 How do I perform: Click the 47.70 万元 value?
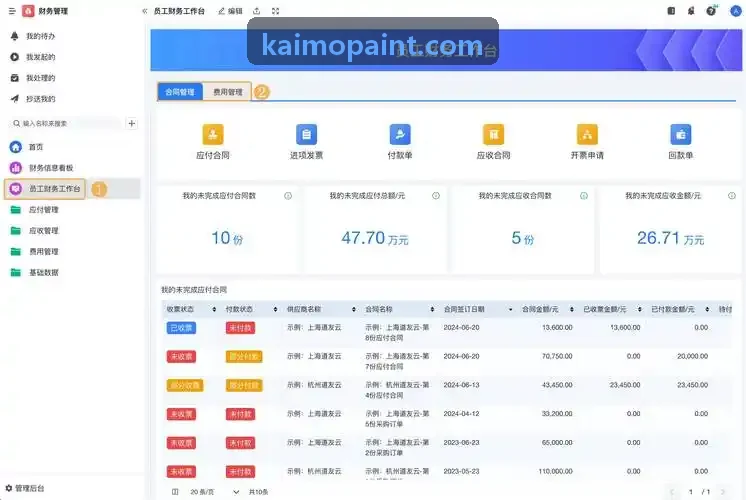[375, 238]
